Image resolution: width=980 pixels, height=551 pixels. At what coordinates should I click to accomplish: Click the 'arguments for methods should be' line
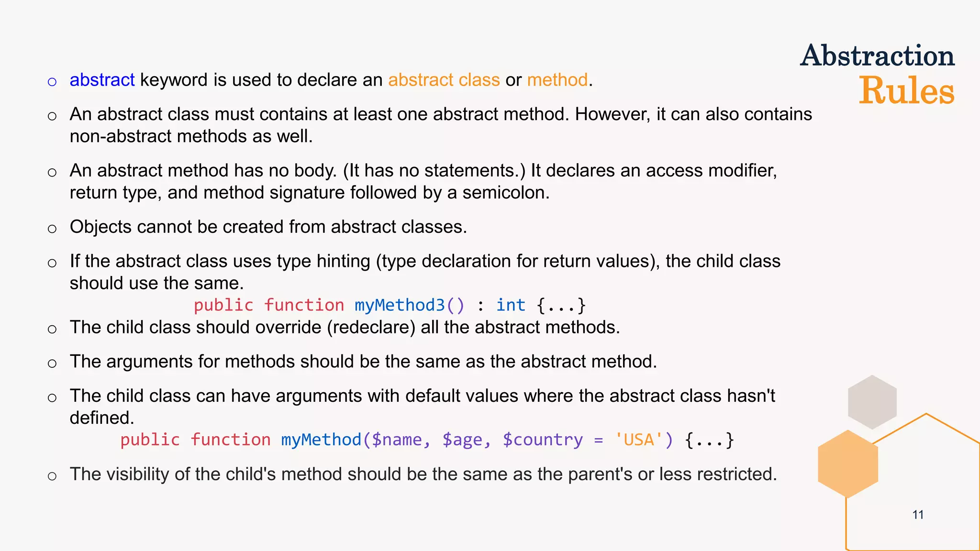[x=363, y=362]
